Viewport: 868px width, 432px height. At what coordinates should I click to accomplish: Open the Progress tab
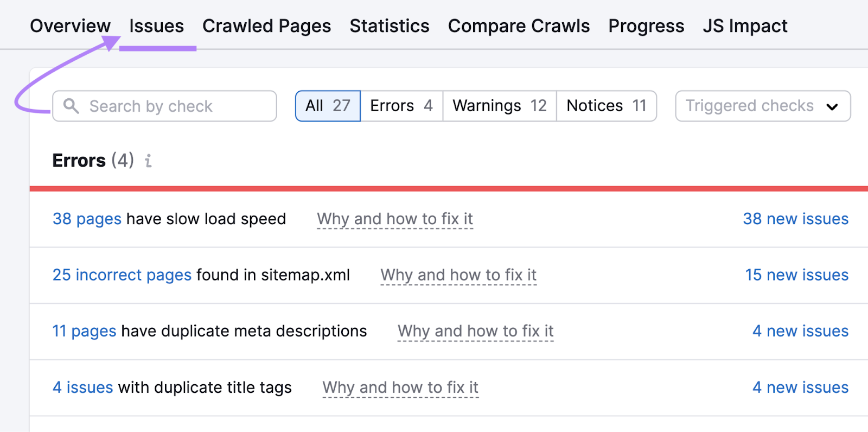pos(646,26)
